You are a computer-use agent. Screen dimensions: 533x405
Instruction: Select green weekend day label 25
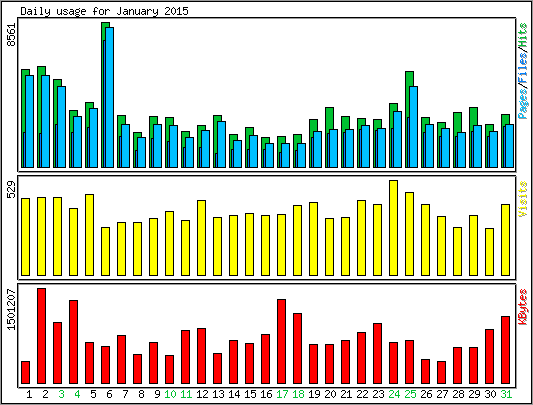point(410,394)
